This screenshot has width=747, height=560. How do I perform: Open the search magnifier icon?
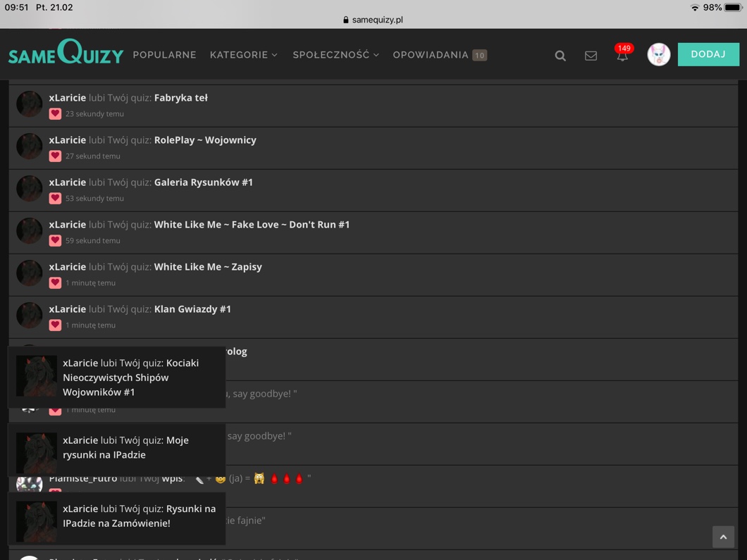[x=560, y=56]
